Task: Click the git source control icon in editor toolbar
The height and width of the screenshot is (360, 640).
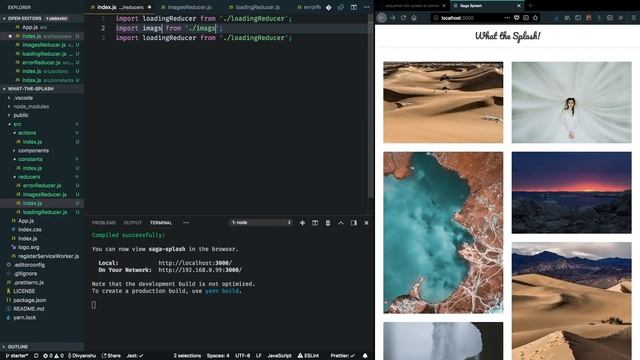Action: (x=329, y=7)
